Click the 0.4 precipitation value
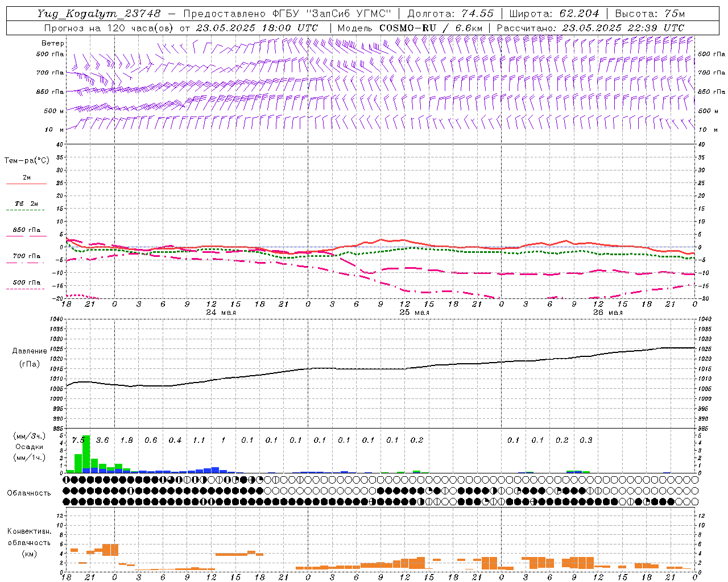Image resolution: width=728 pixels, height=582 pixels. (x=175, y=440)
